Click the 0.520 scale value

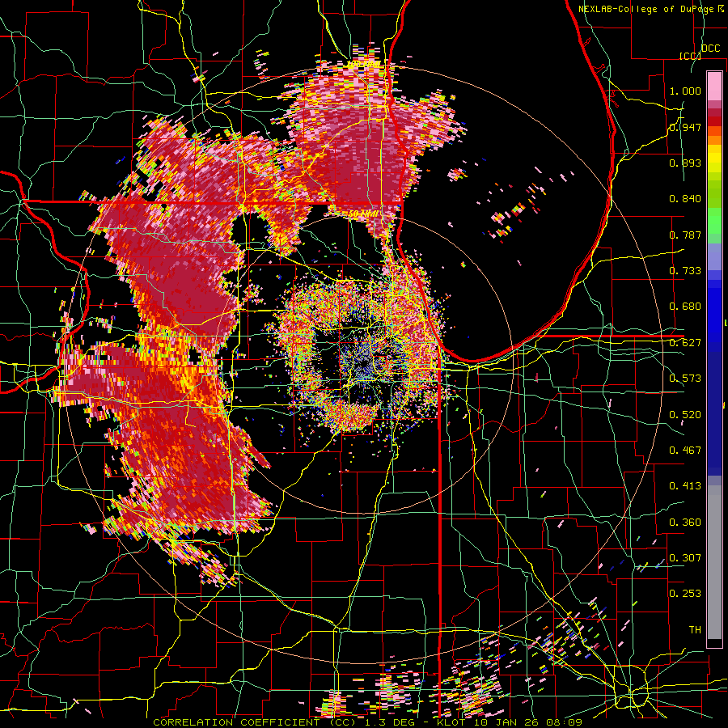(x=685, y=415)
